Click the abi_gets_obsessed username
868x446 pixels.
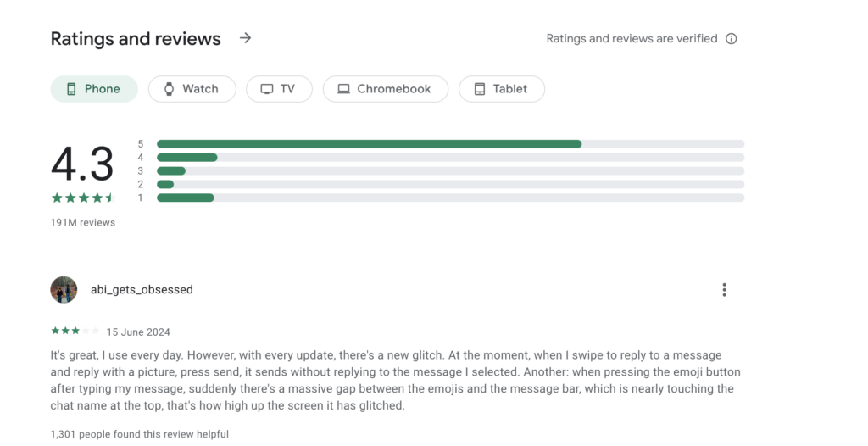tap(142, 290)
